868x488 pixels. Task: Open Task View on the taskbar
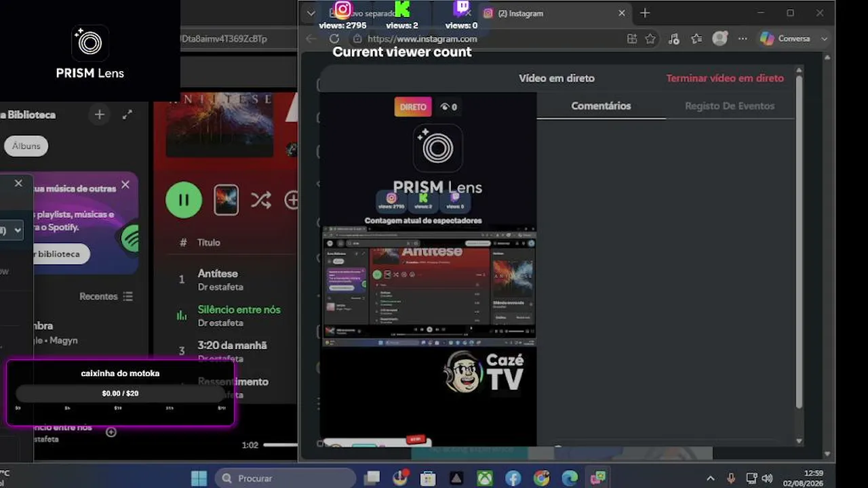pos(372,478)
